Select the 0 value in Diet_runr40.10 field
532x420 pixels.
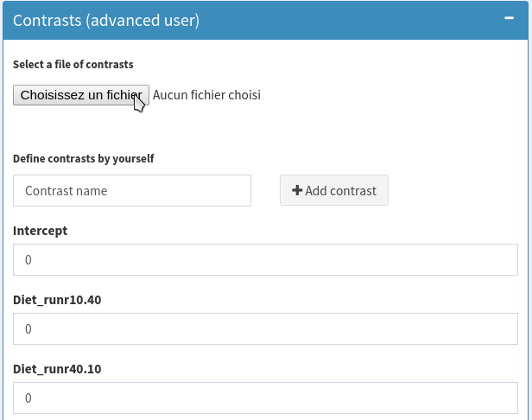point(28,398)
